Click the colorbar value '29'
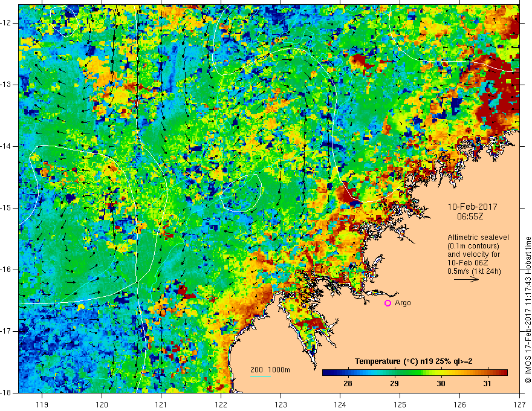Screen dimensions: 532x411 (x=394, y=384)
